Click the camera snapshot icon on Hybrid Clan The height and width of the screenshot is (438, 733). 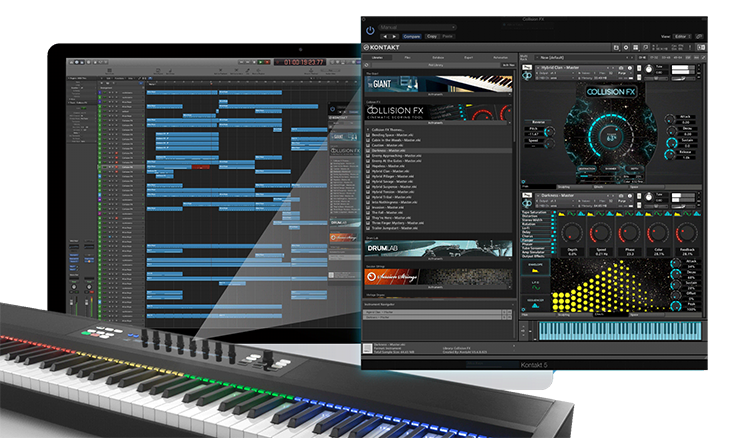click(621, 68)
